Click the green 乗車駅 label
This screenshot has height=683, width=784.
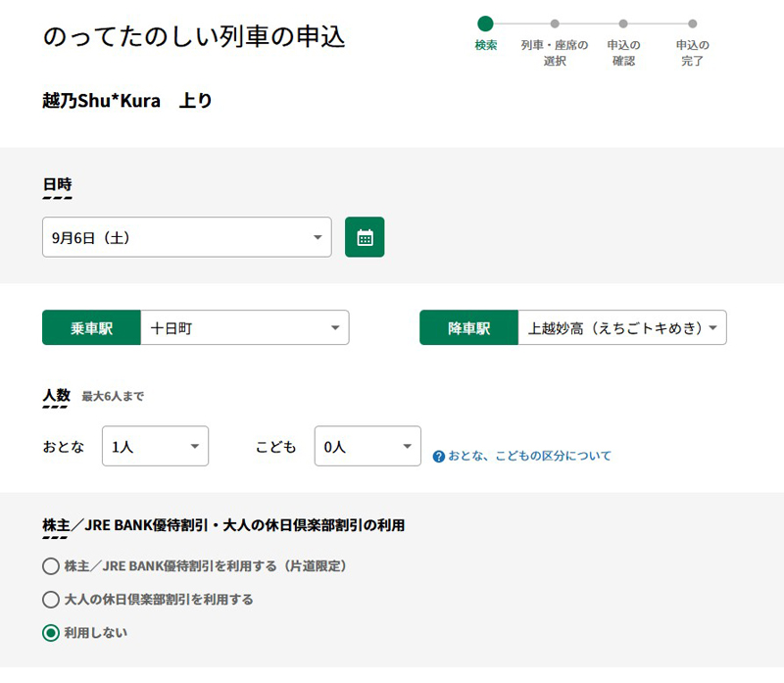pyautogui.click(x=91, y=328)
